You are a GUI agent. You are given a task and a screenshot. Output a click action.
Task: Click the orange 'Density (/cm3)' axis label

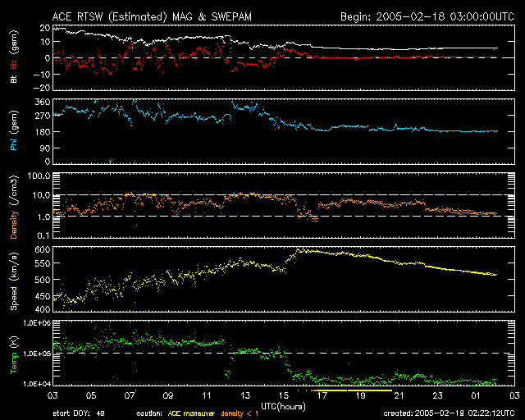click(14, 207)
